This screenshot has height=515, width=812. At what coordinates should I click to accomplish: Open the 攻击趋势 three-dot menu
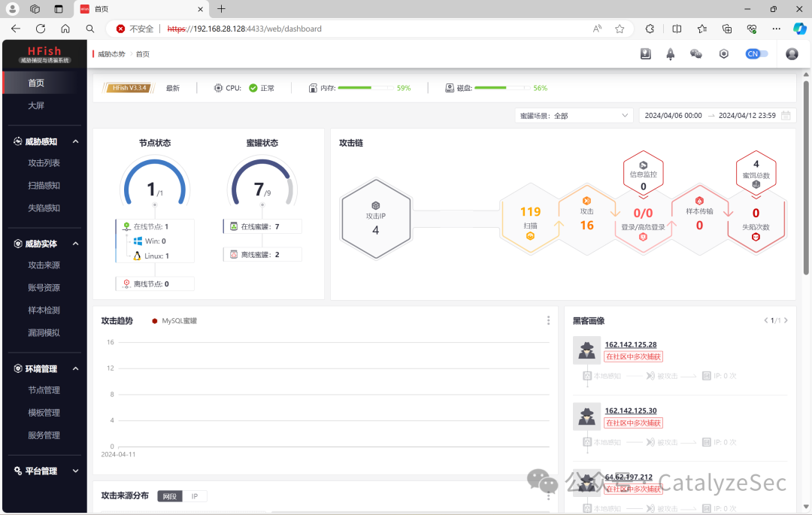click(548, 320)
